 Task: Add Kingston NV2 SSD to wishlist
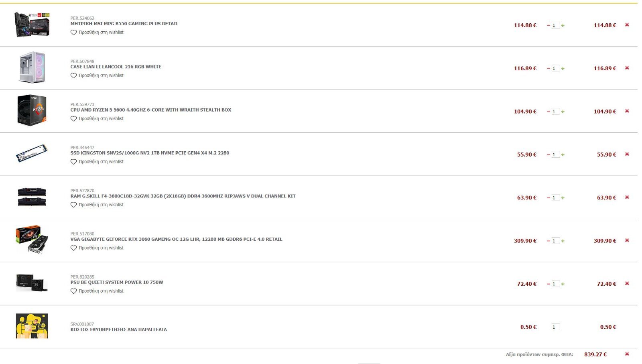pos(97,162)
